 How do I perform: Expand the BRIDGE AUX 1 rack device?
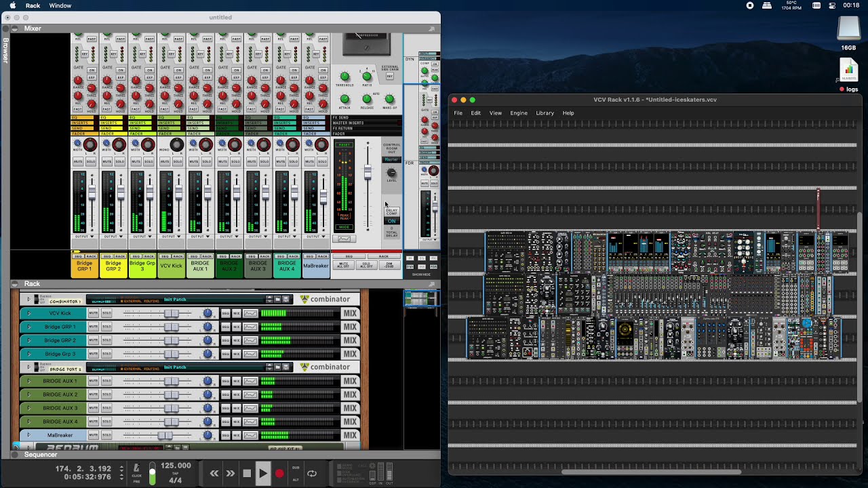[28, 381]
